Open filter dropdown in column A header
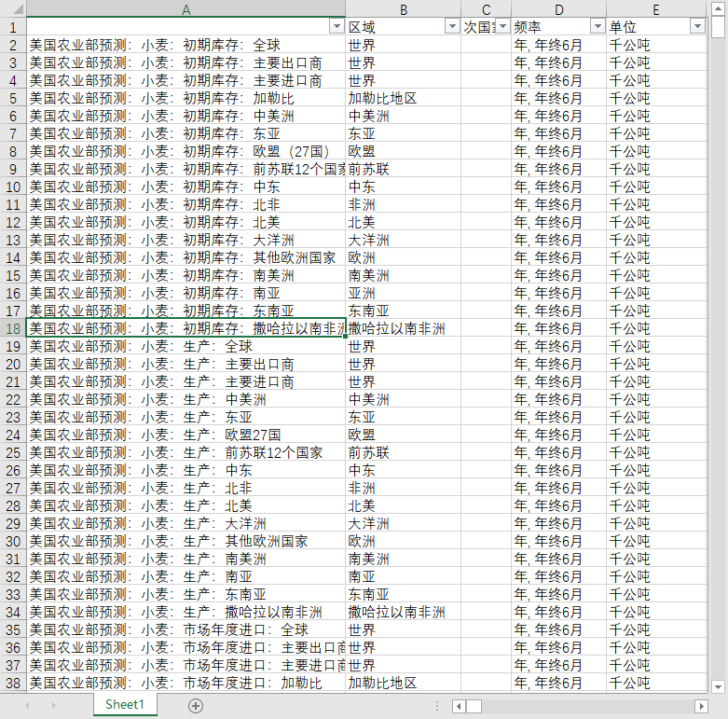 (337, 26)
